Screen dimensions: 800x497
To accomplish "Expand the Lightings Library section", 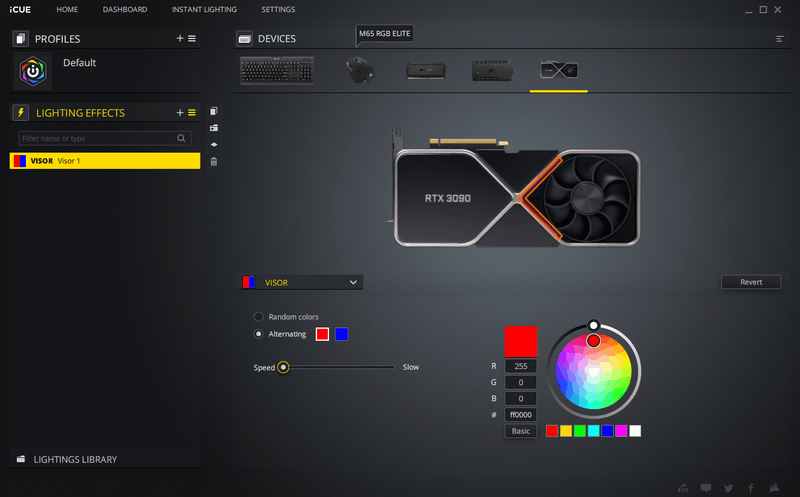I will (105, 459).
